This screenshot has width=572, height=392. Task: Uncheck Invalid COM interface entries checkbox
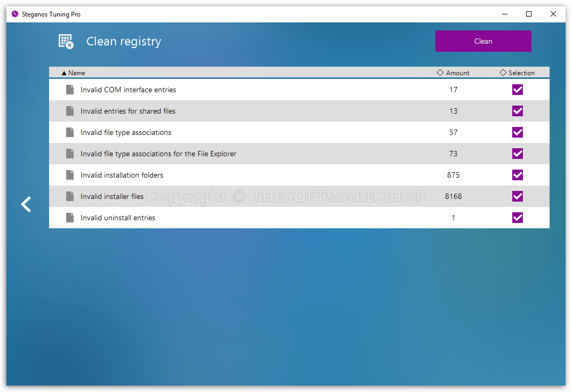click(x=517, y=90)
